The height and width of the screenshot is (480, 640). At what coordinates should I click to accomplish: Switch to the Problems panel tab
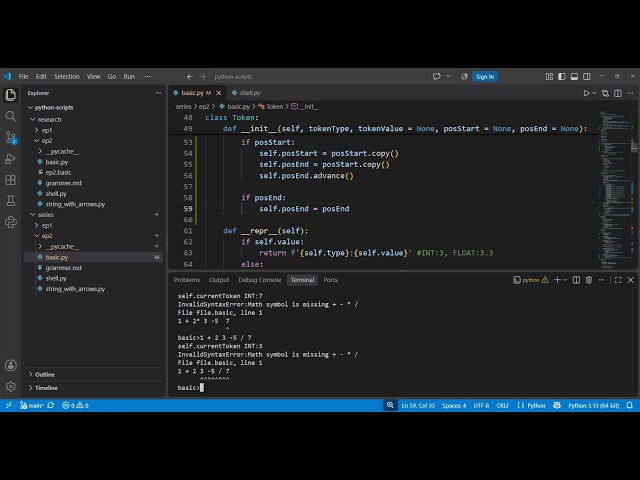(187, 280)
